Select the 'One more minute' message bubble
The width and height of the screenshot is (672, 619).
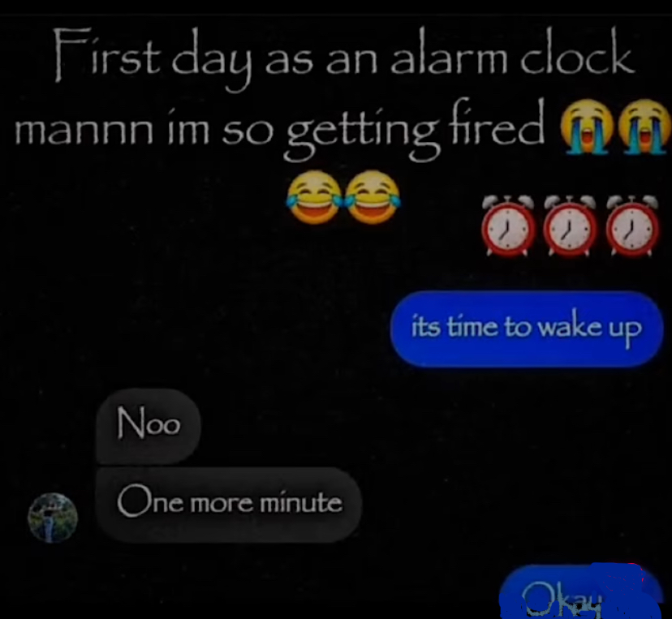(229, 505)
